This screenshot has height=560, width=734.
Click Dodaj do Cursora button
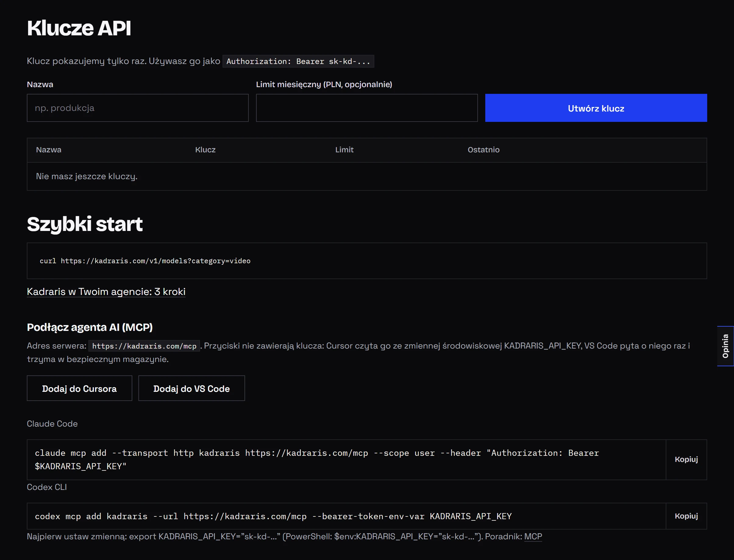(x=79, y=388)
